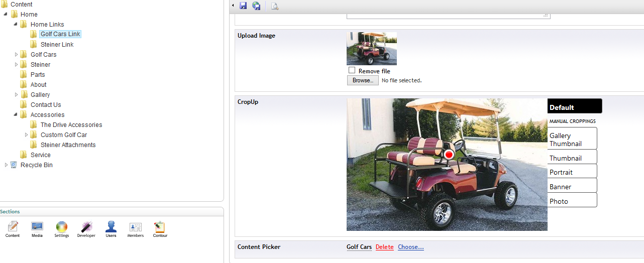Open the Media section icon
The height and width of the screenshot is (263, 644).
[x=37, y=227]
